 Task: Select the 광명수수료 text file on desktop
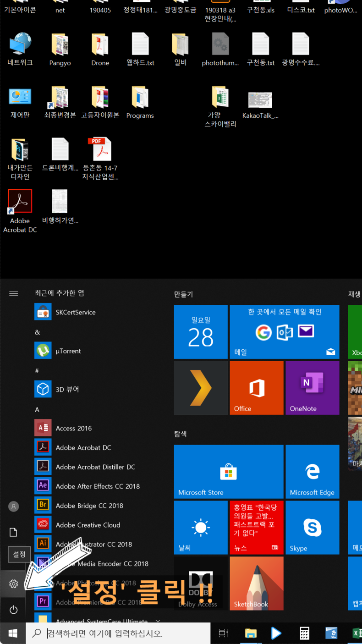click(x=301, y=50)
